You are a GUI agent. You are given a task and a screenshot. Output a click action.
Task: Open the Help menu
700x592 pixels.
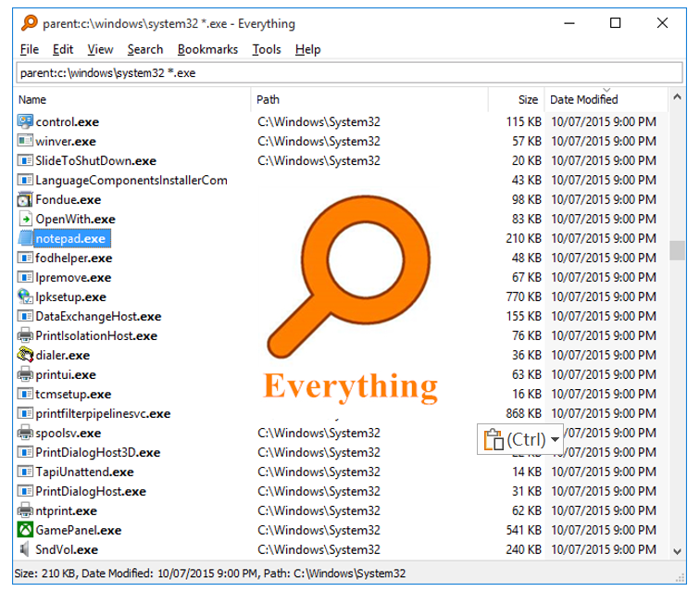[308, 49]
